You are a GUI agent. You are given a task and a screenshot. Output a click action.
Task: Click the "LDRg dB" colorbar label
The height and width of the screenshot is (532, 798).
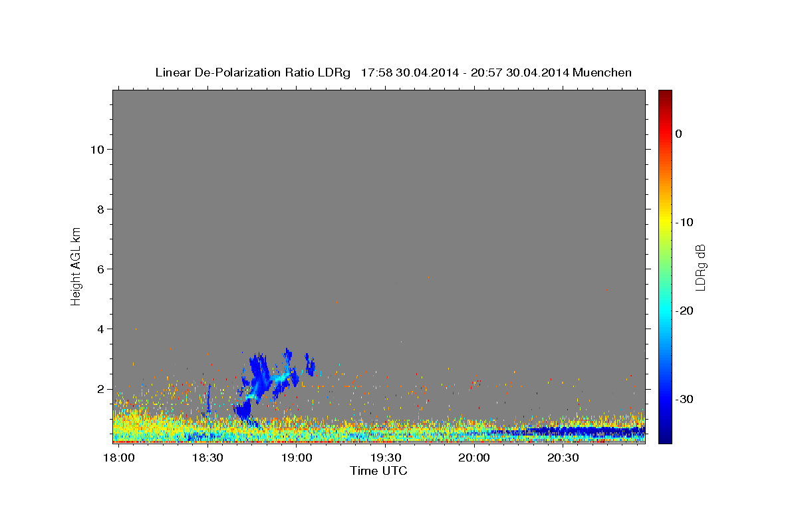pyautogui.click(x=700, y=267)
